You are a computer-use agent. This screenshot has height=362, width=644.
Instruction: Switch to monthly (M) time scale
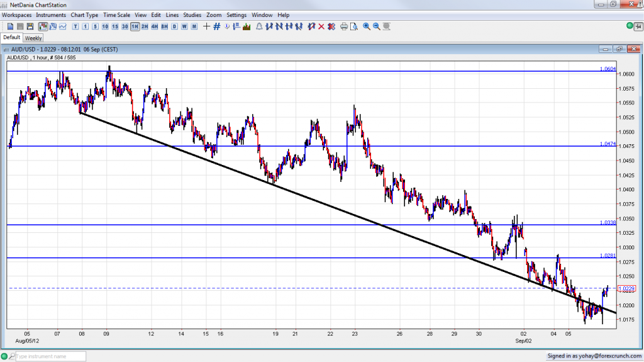pyautogui.click(x=194, y=26)
